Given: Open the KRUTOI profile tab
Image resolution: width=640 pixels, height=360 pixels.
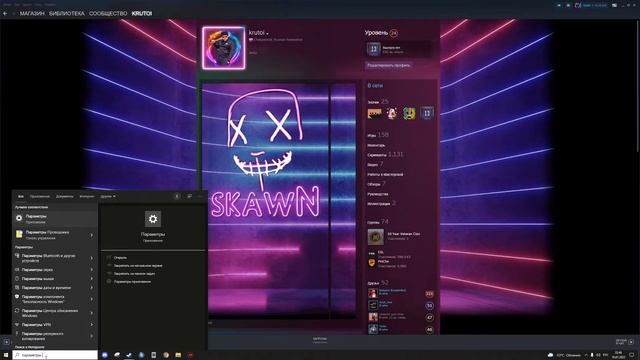Looking at the screenshot, I should [142, 13].
